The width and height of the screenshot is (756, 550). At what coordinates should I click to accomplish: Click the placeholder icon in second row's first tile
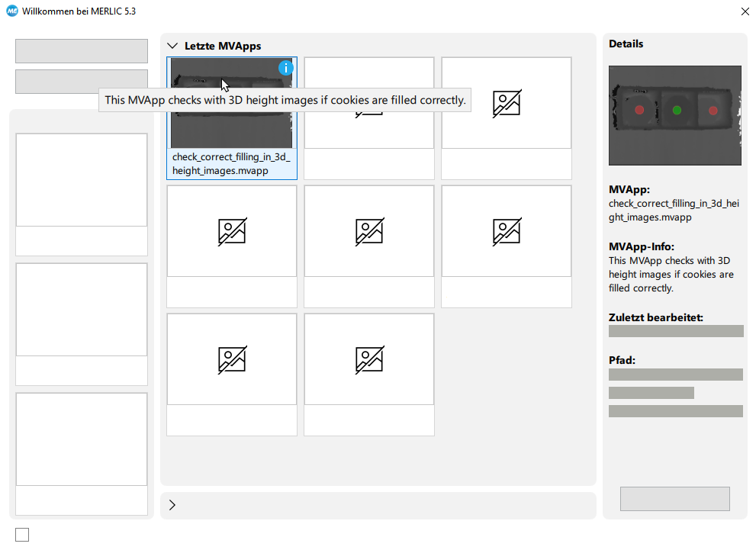point(232,231)
